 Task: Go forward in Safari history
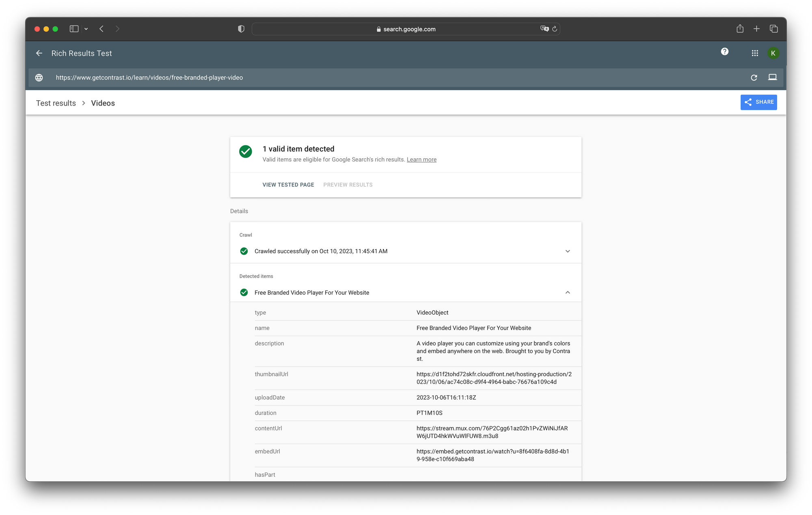tap(117, 29)
